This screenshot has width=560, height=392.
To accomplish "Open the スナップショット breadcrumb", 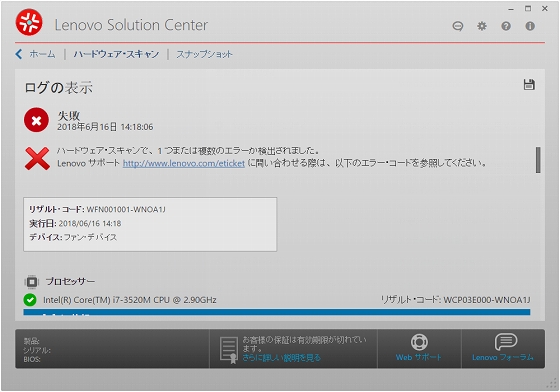I will (204, 54).
